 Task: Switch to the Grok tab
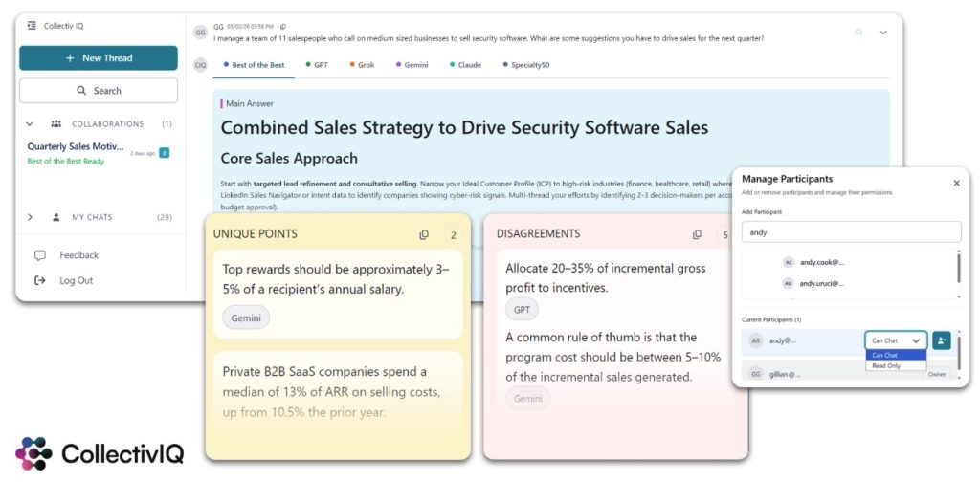tap(363, 65)
